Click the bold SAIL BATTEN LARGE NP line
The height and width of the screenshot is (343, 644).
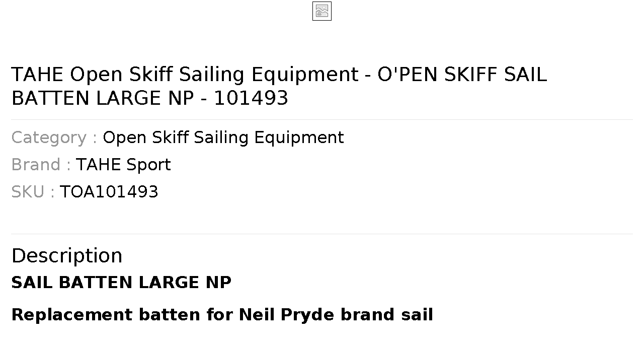[x=121, y=283]
